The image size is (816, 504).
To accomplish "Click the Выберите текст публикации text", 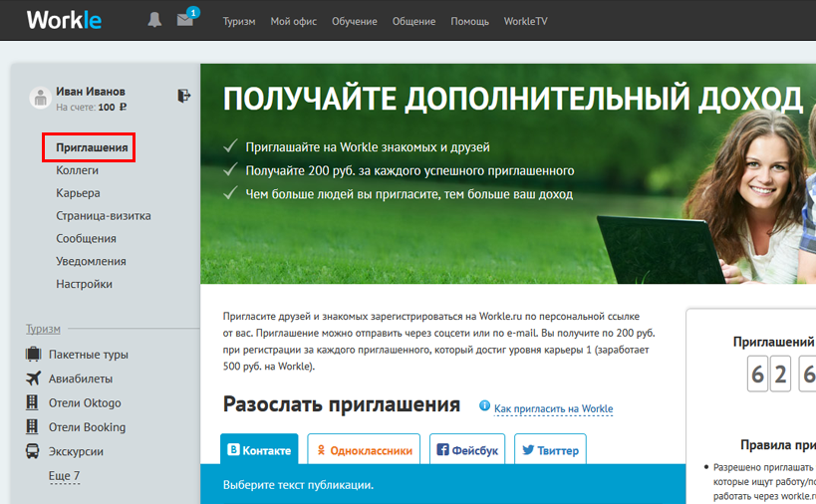I will (x=298, y=485).
